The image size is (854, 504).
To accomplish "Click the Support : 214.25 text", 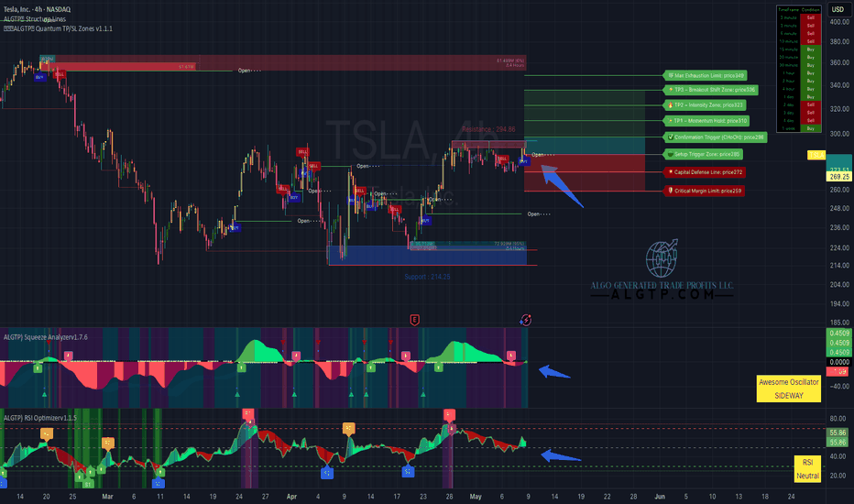I will coord(427,277).
